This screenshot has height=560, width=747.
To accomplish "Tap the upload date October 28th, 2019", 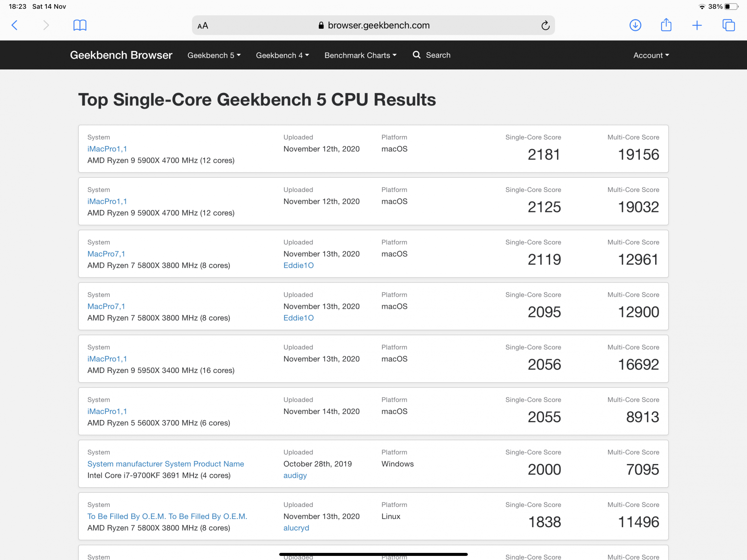I will coord(317,464).
